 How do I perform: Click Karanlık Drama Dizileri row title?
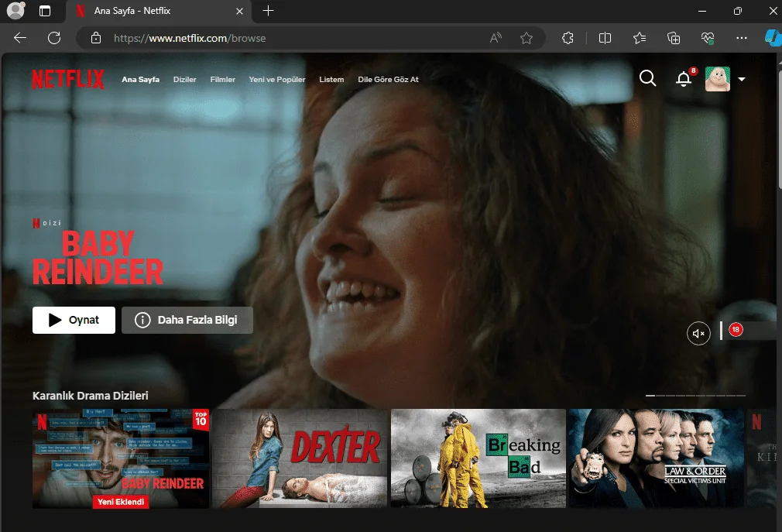pyautogui.click(x=91, y=396)
